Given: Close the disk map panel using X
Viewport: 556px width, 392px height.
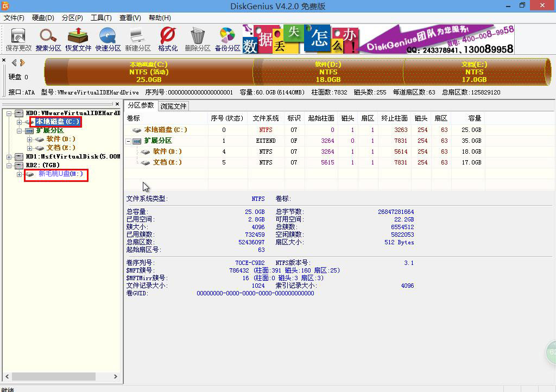Looking at the screenshot, I should (x=4, y=60).
